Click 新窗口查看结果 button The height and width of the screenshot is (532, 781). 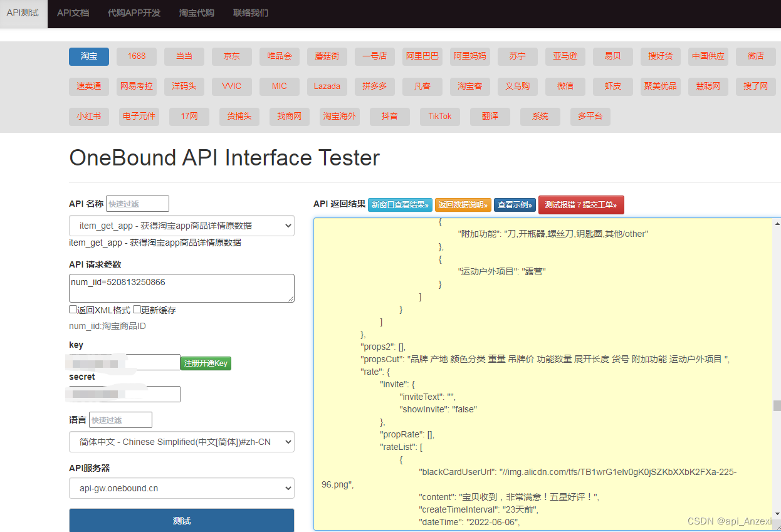click(x=400, y=205)
